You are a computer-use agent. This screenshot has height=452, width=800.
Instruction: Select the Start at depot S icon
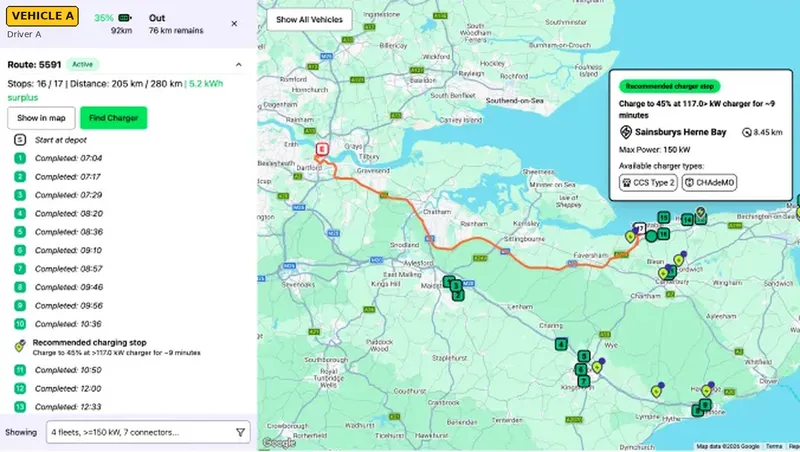[x=20, y=139]
